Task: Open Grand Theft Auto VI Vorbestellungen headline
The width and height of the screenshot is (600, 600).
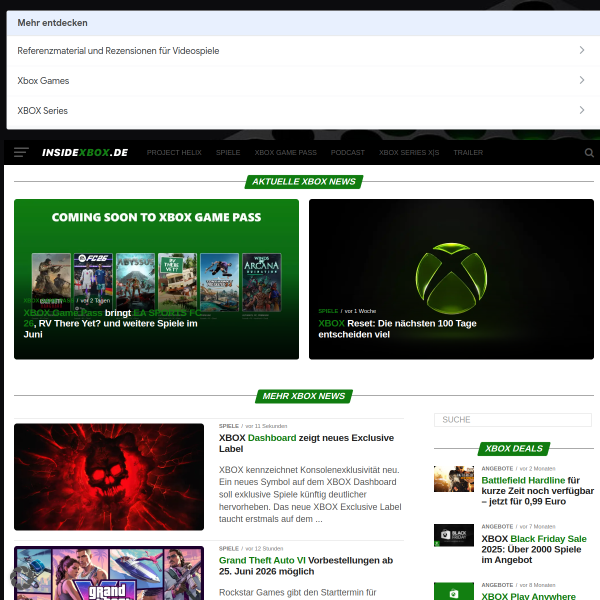Action: pyautogui.click(x=306, y=566)
